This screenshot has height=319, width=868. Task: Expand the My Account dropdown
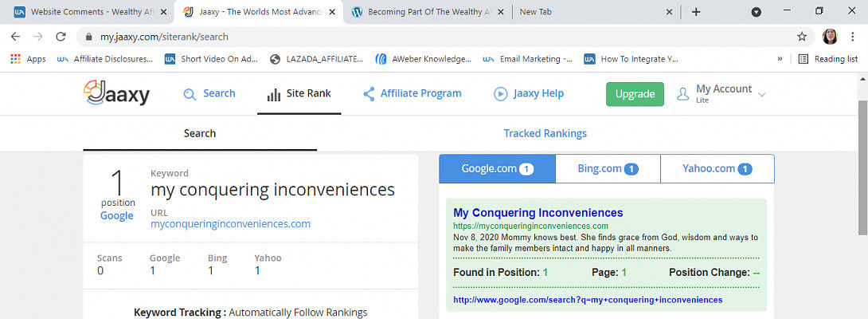721,94
